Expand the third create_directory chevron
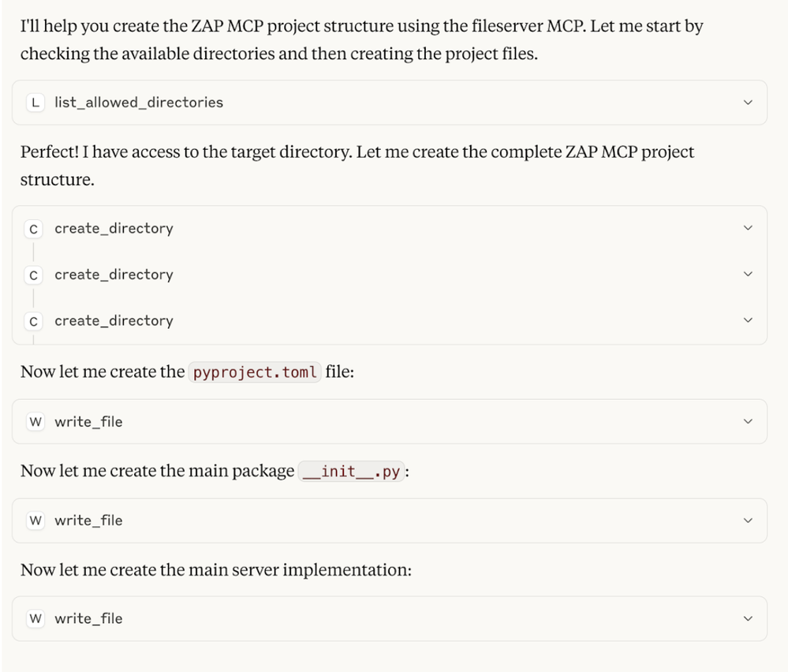This screenshot has height=672, width=788. [x=748, y=321]
